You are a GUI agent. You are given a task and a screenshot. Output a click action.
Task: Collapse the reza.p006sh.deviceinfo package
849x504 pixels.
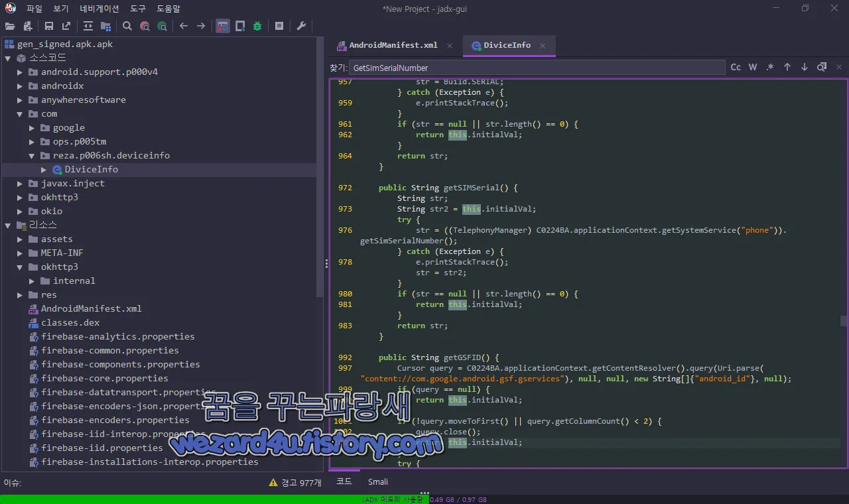(x=32, y=156)
